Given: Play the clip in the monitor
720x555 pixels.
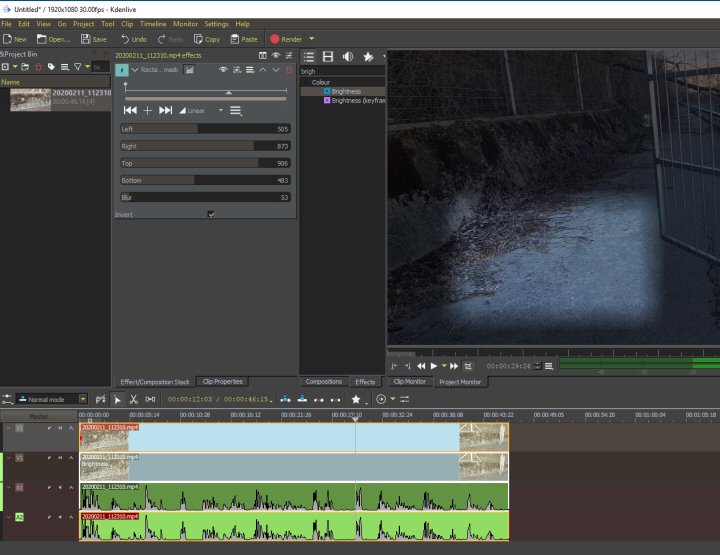Looking at the screenshot, I should 433,366.
